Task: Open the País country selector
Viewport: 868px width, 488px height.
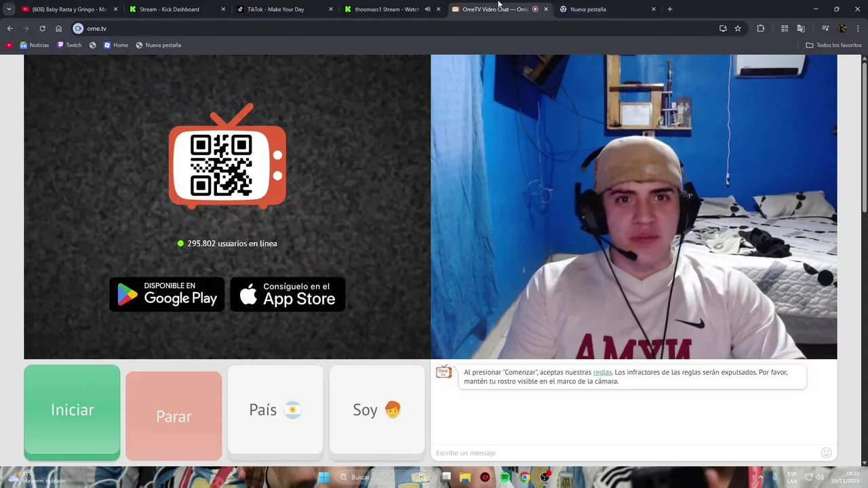Action: coord(275,409)
